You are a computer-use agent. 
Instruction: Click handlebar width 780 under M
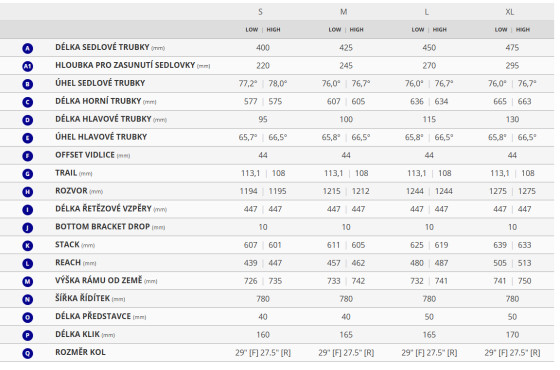pyautogui.click(x=346, y=299)
